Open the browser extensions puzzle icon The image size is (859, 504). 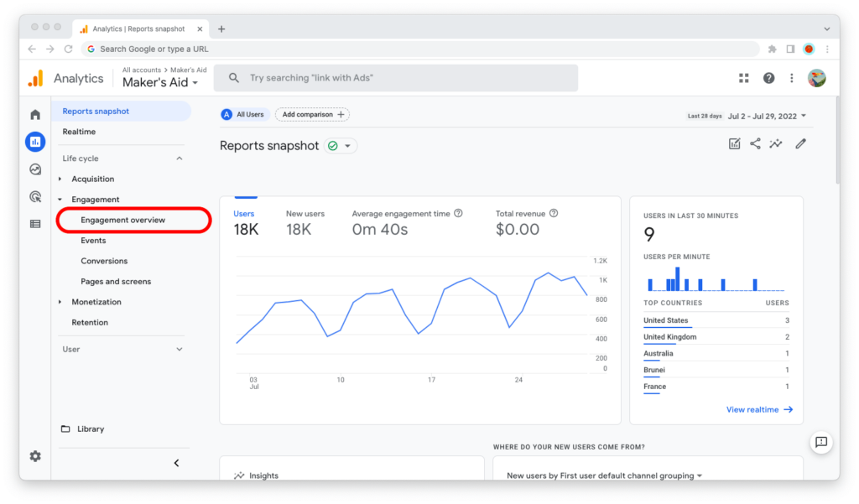click(773, 49)
